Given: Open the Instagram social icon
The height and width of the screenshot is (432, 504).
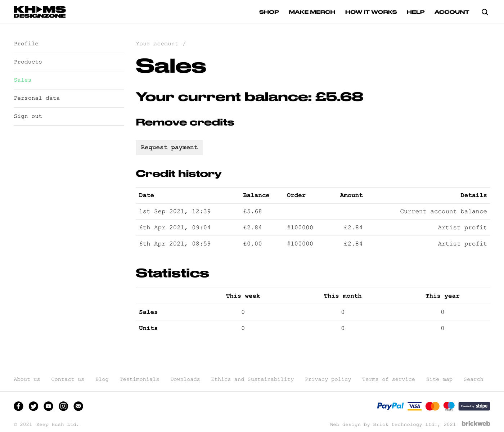Looking at the screenshot, I should click(63, 406).
